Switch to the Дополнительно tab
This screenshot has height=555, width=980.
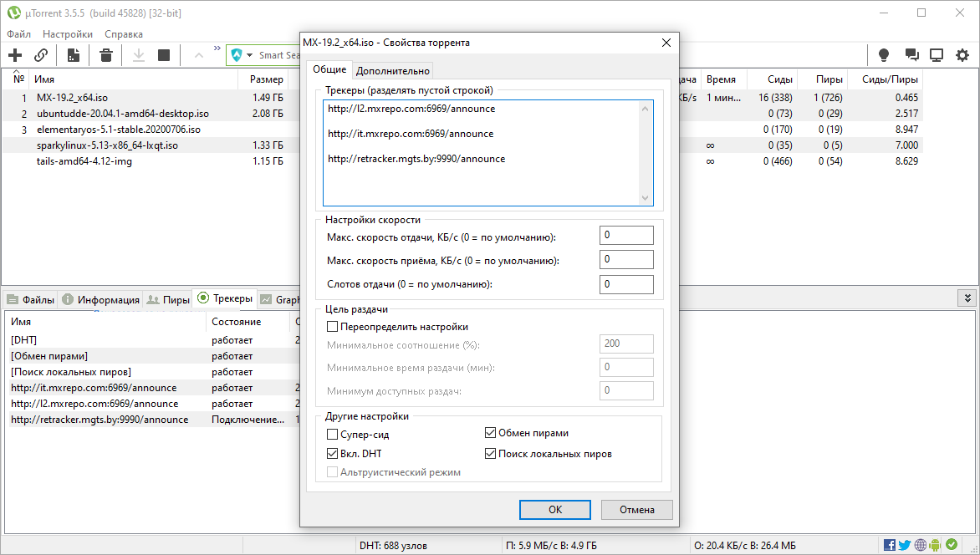pyautogui.click(x=392, y=70)
